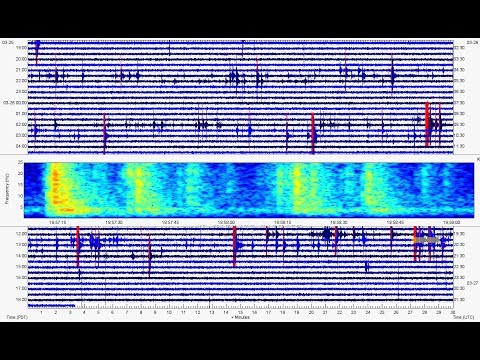Click the 20:00 row label on left axis

21,59
